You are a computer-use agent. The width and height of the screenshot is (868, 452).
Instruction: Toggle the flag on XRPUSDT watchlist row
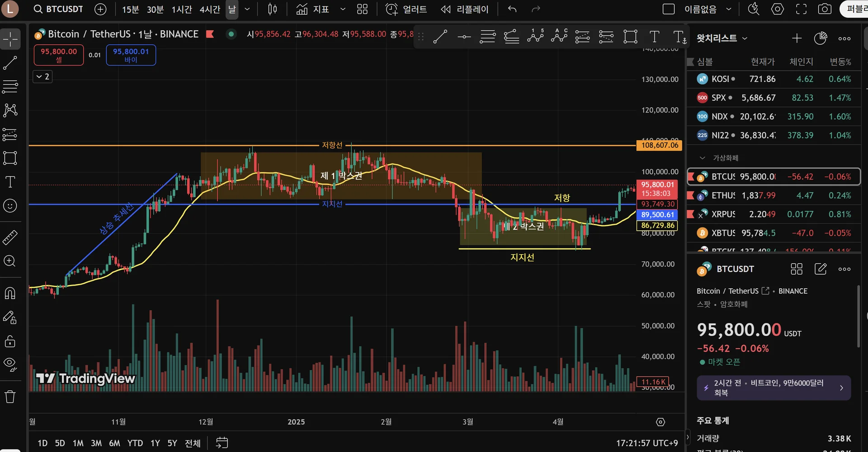point(690,214)
